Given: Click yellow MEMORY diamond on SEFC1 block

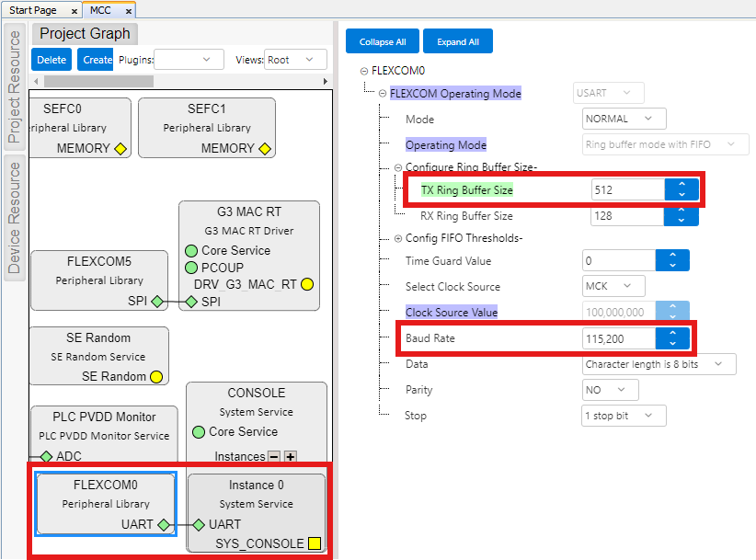Looking at the screenshot, I should [265, 148].
